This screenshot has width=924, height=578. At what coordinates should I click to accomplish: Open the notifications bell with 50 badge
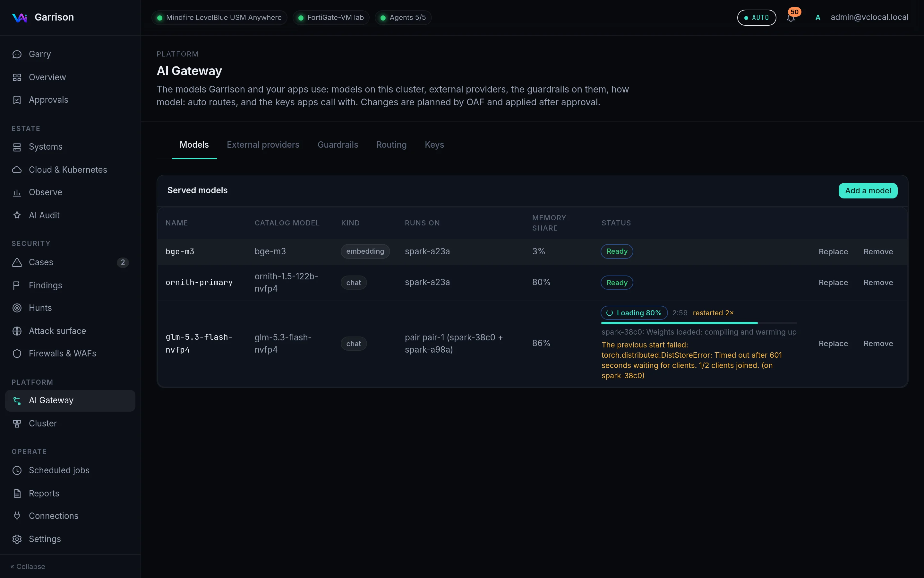791,18
